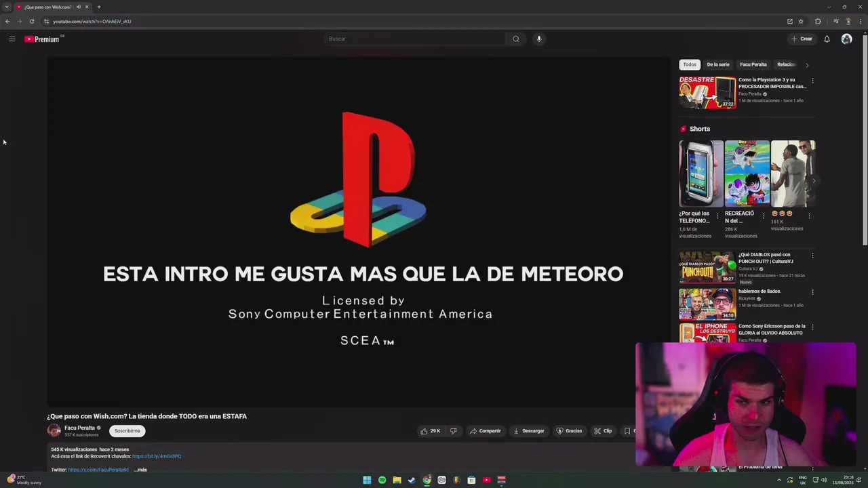Open Spotify from the taskbar
This screenshot has height=488, width=868.
pos(382,480)
